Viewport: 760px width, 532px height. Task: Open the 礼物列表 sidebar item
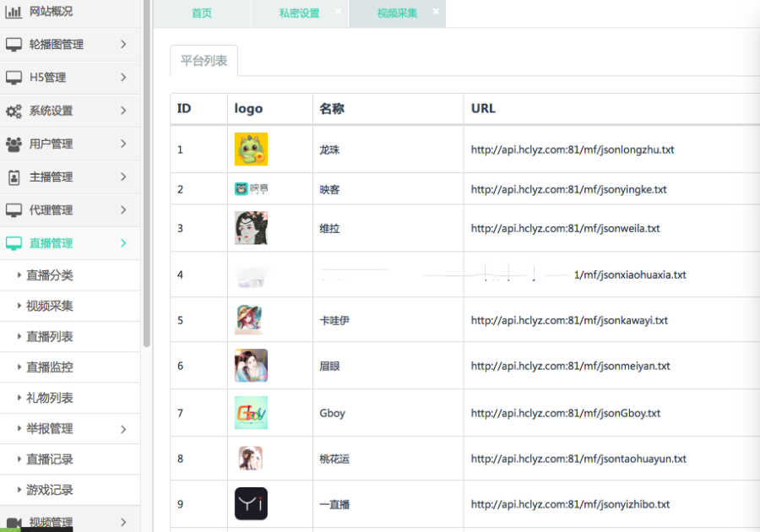pyautogui.click(x=50, y=398)
